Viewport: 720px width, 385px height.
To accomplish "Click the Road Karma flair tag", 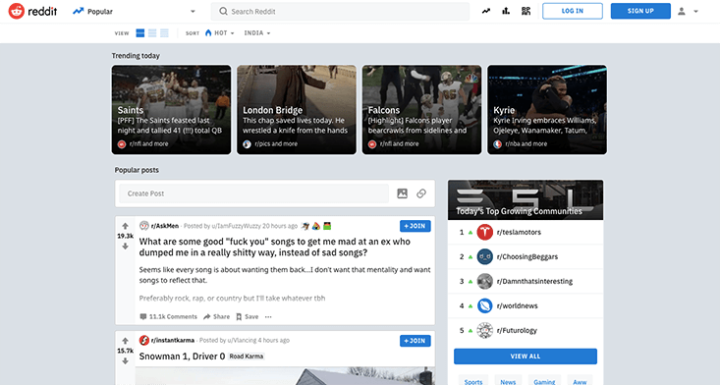I will pyautogui.click(x=246, y=357).
